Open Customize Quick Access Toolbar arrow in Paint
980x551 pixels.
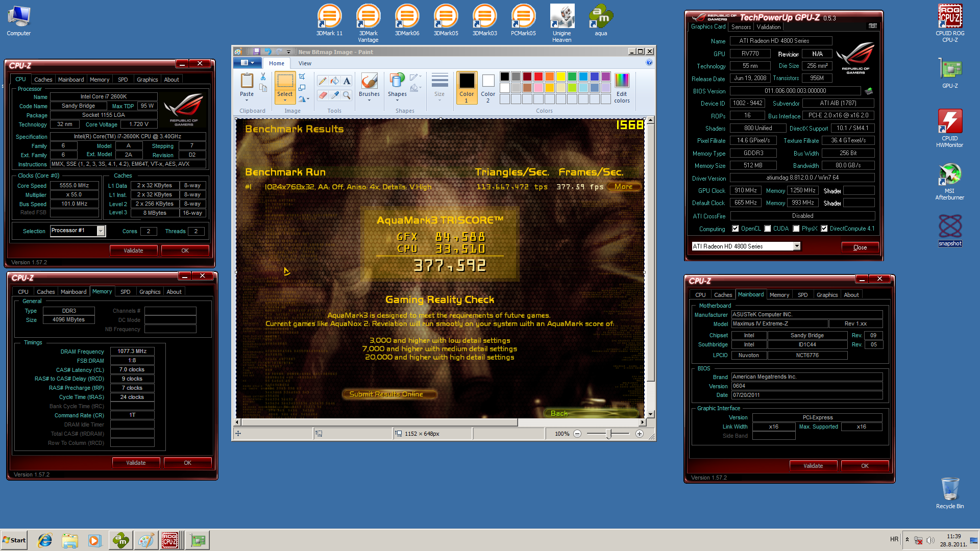point(288,52)
